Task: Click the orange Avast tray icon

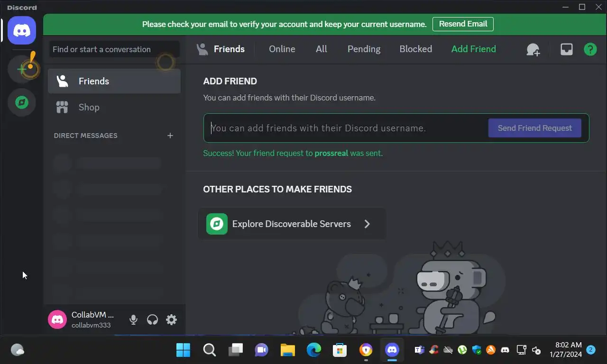Action: coord(491,350)
